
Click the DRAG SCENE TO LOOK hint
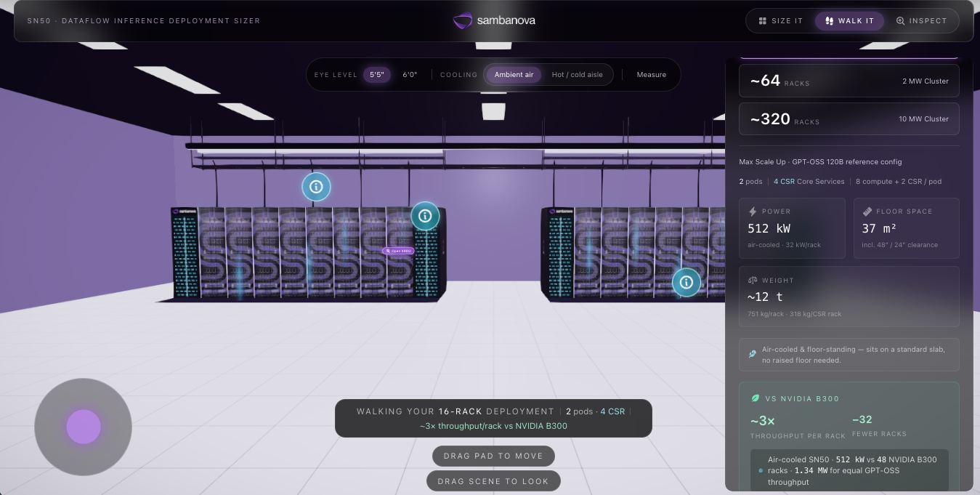pos(493,481)
